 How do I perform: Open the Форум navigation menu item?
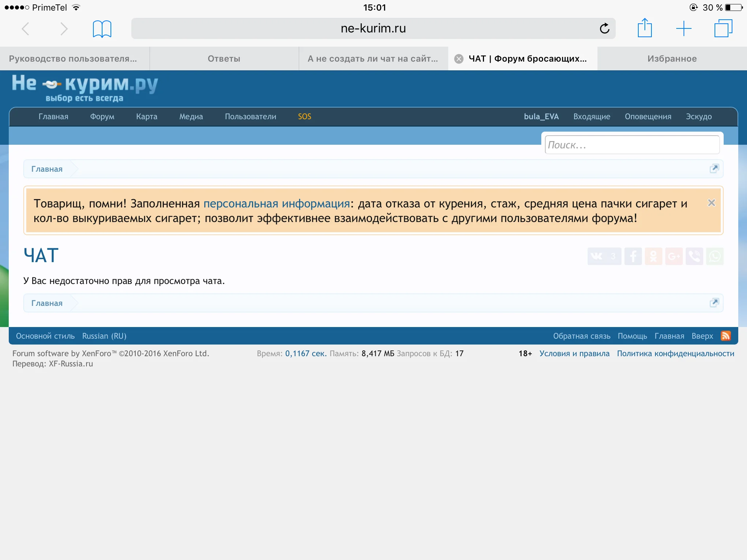102,117
